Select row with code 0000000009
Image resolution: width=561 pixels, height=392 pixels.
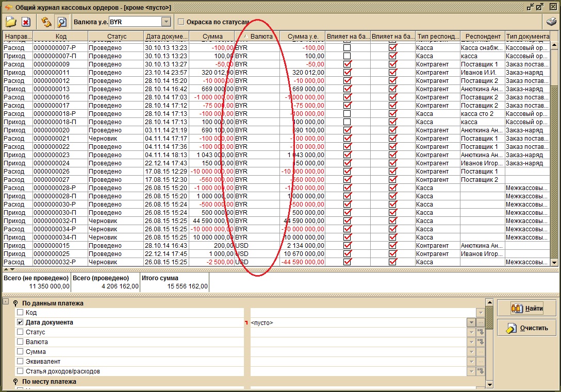coord(276,64)
